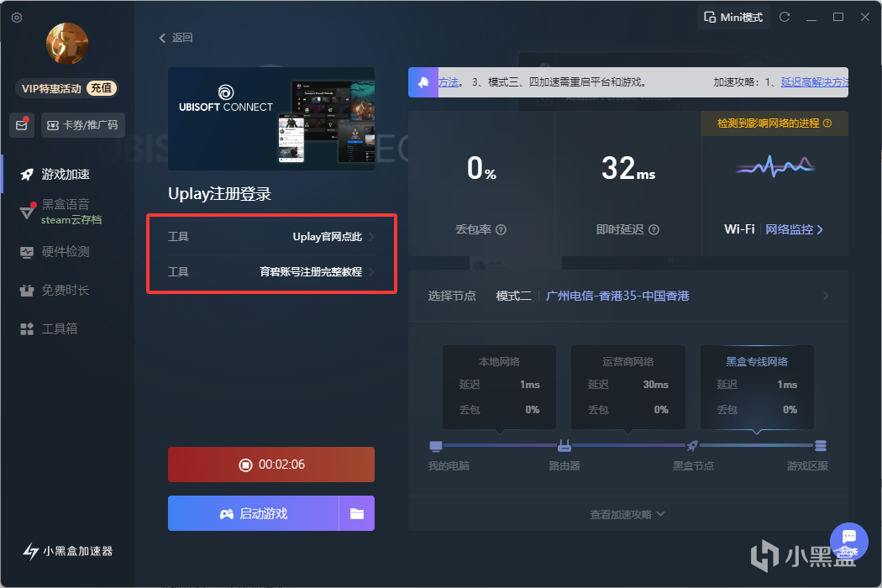Click the refresh icon in title bar
This screenshot has height=588, width=882.
pos(785,18)
